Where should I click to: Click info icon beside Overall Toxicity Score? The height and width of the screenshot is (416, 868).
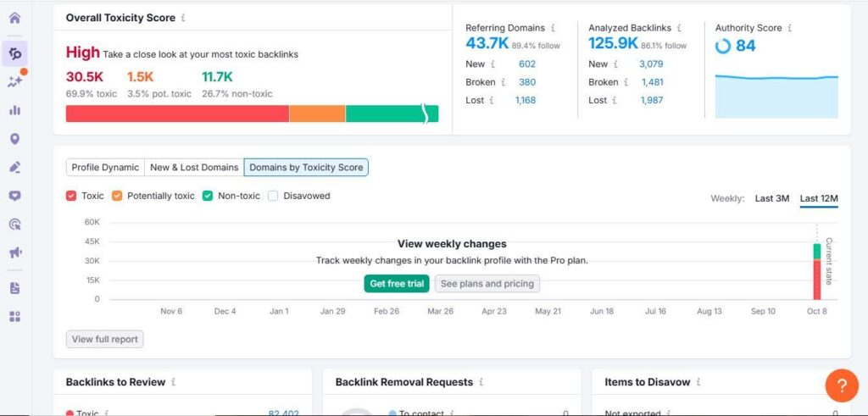coord(184,18)
